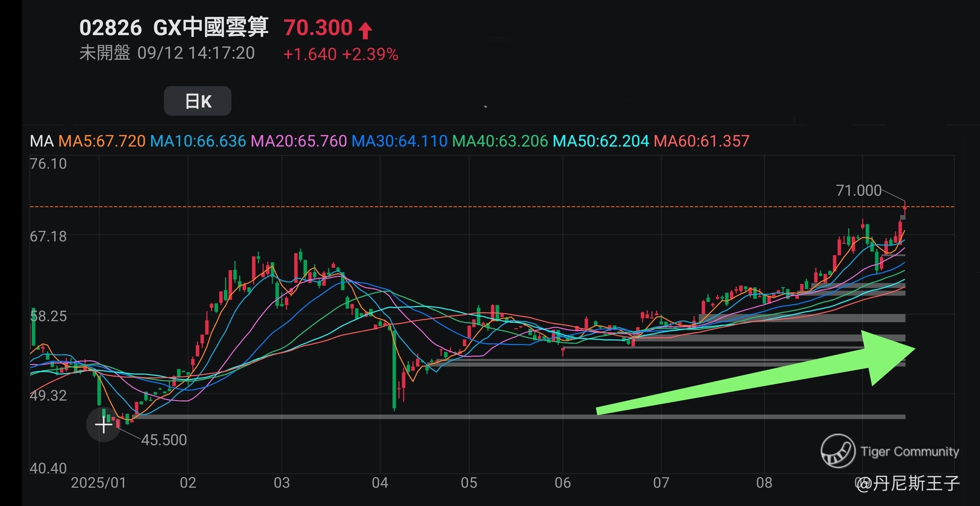The height and width of the screenshot is (506, 980).
Task: Click the 02826 stock code
Action: [110, 28]
